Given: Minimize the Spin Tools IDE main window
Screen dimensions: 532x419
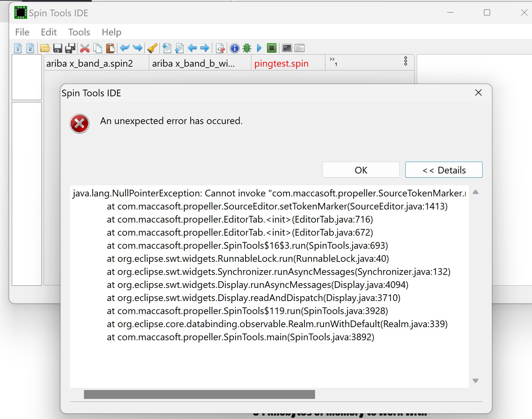Looking at the screenshot, I should tap(450, 12).
